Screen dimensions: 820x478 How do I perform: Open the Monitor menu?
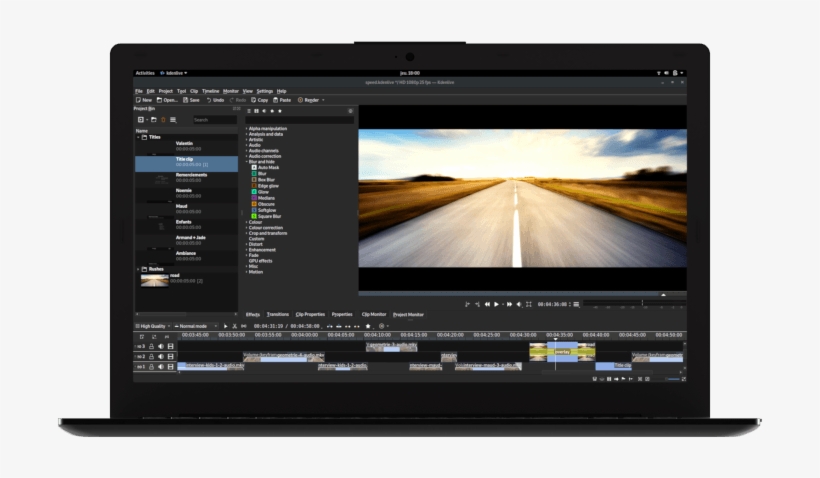pos(231,91)
